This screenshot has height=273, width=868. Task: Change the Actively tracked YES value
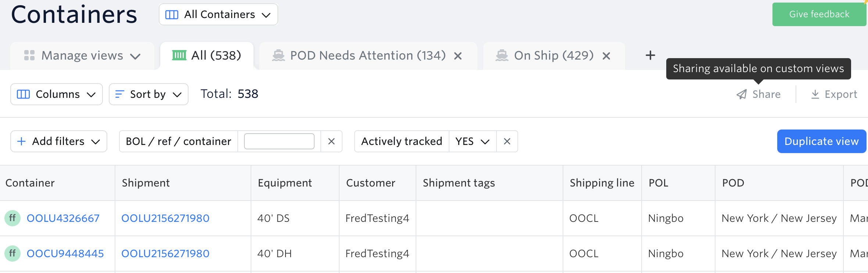point(472,141)
